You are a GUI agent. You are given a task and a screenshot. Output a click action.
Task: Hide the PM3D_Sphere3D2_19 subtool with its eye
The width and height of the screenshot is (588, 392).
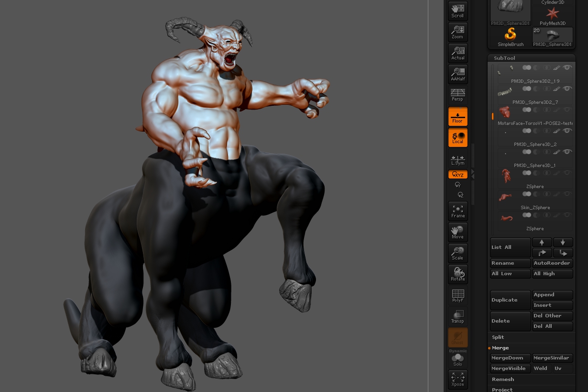[x=567, y=68]
